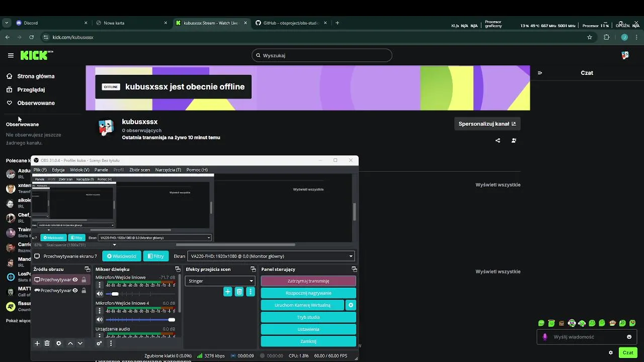
Task: Go back with the browser back arrow
Action: (8, 37)
